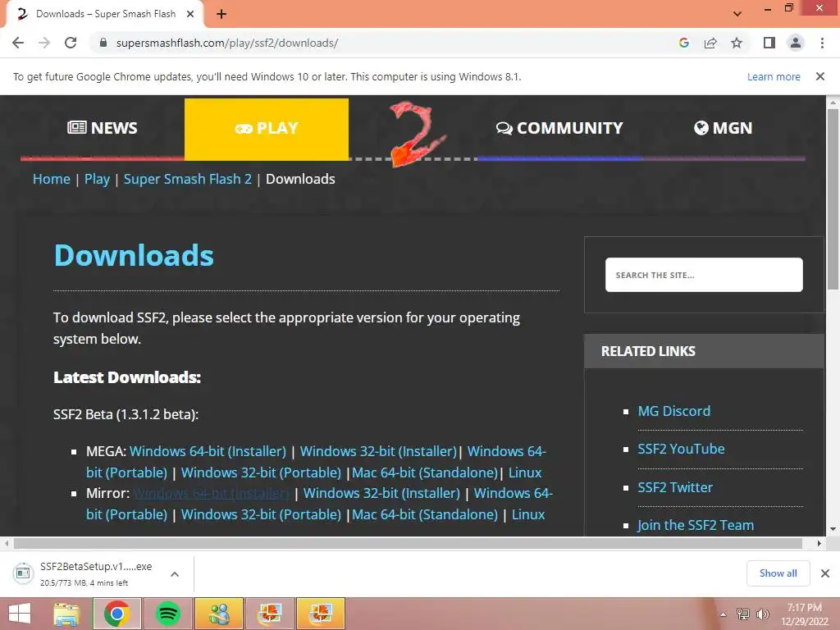This screenshot has width=840, height=630.
Task: Show hidden system tray icons
Action: (723, 614)
